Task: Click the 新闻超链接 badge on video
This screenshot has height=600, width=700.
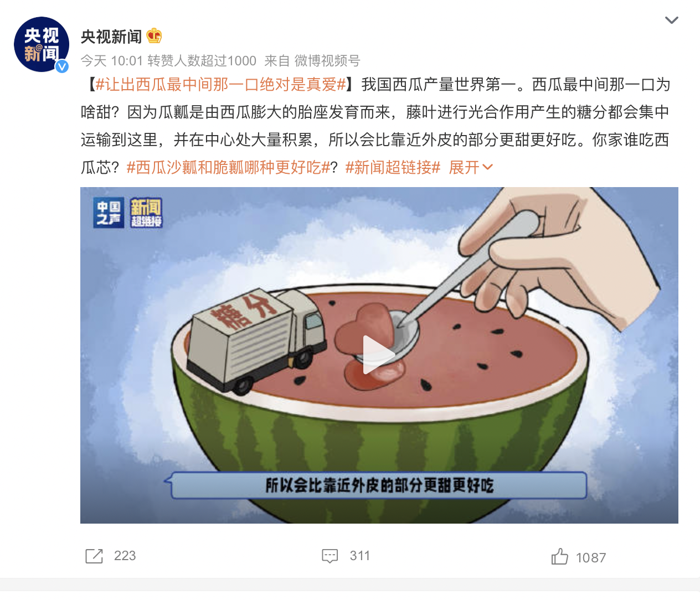Action: (x=146, y=213)
